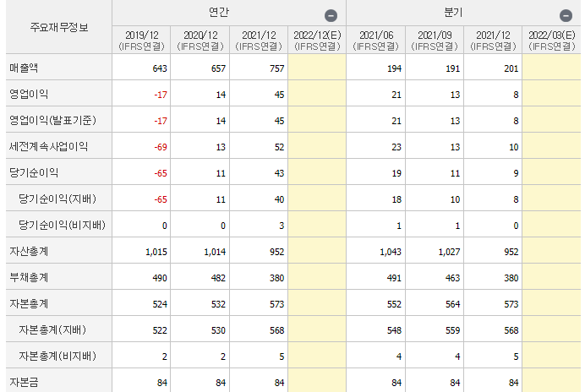Select the 자본총계(지배) row label
Viewport: 585px width, 392px height.
pyautogui.click(x=52, y=329)
